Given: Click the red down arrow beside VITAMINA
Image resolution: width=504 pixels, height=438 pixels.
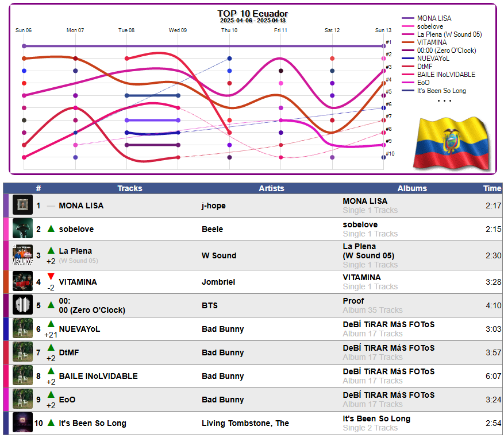Looking at the screenshot, I should [x=51, y=277].
